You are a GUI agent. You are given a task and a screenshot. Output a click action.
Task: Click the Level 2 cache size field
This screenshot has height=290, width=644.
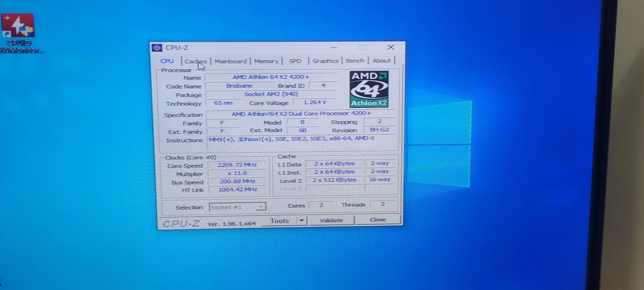[334, 180]
